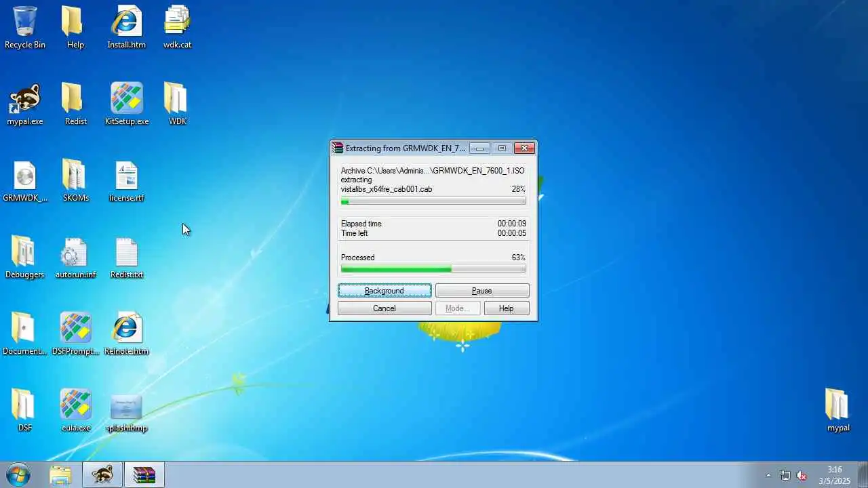This screenshot has height=488, width=868.
Task: Open the clock showing 3:16
Action: 835,475
